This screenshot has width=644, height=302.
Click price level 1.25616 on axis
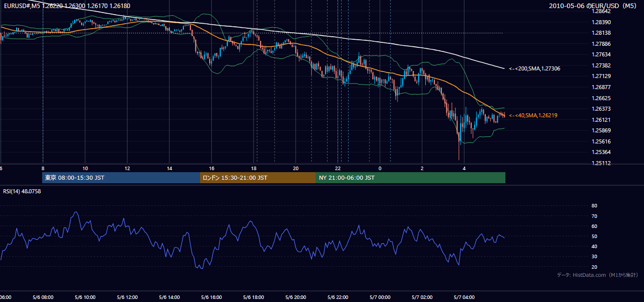tap(601, 141)
